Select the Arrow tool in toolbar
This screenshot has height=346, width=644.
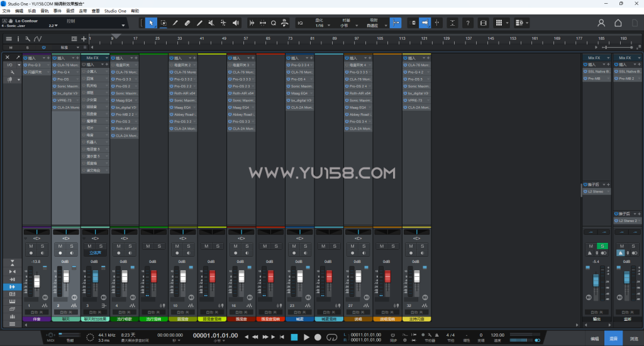click(x=151, y=23)
